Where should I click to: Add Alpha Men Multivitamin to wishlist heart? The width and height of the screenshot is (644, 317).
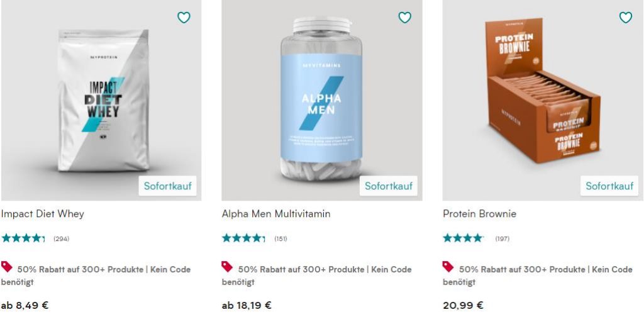[x=404, y=18]
